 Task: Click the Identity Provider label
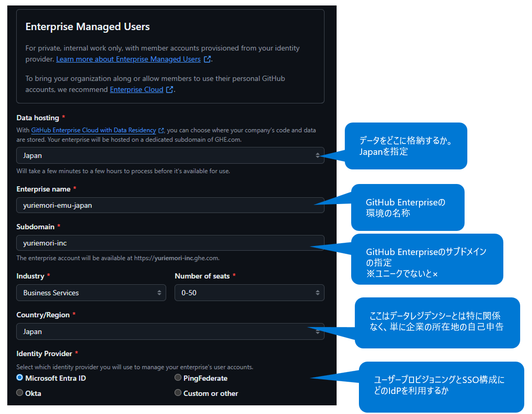coord(45,353)
